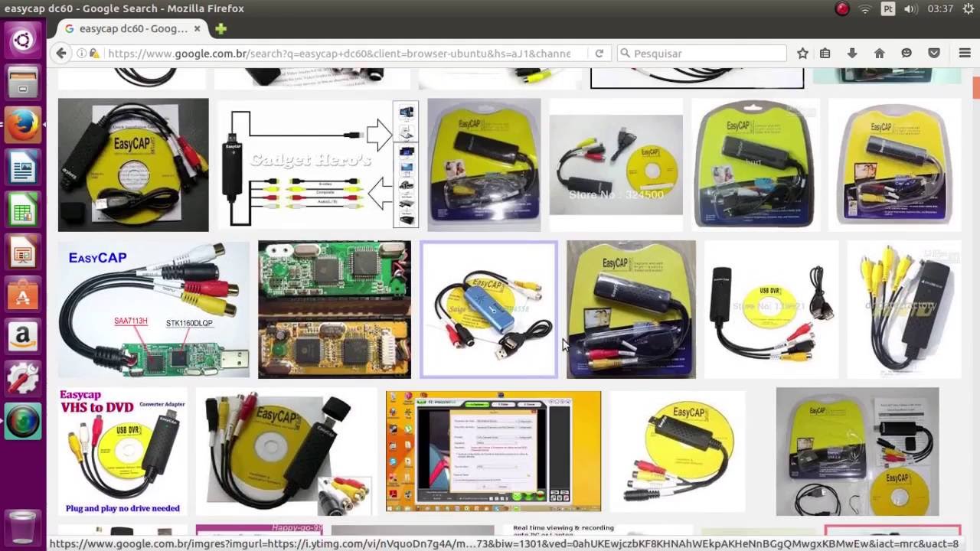Screen dimensions: 980x551
Task: Open the USB DVR disc with black dongle thumbnail
Action: coord(771,309)
